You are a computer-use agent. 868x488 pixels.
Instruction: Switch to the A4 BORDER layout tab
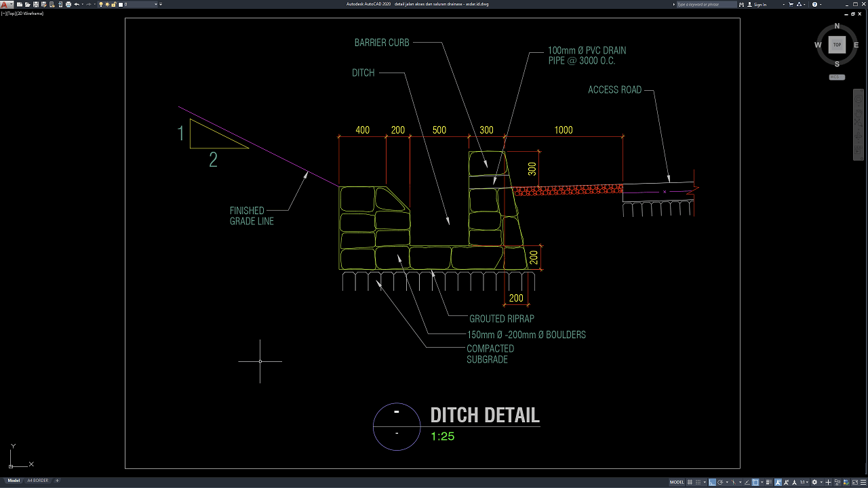click(x=37, y=481)
